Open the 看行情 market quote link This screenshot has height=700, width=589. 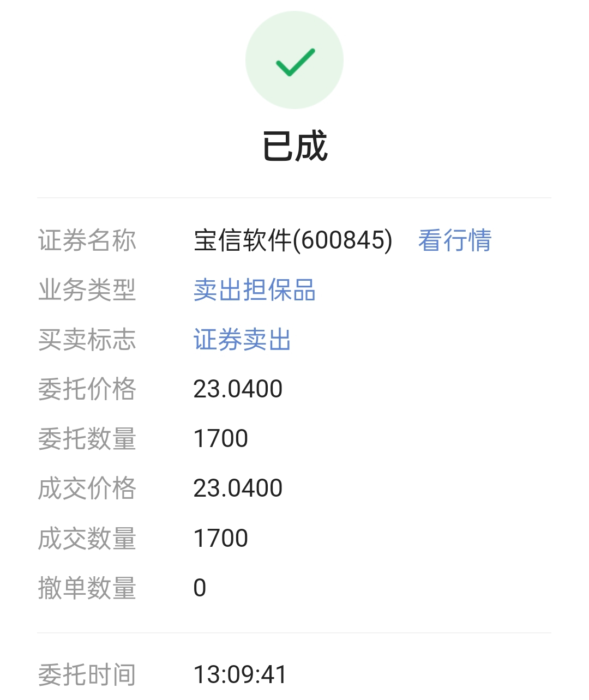(x=454, y=240)
